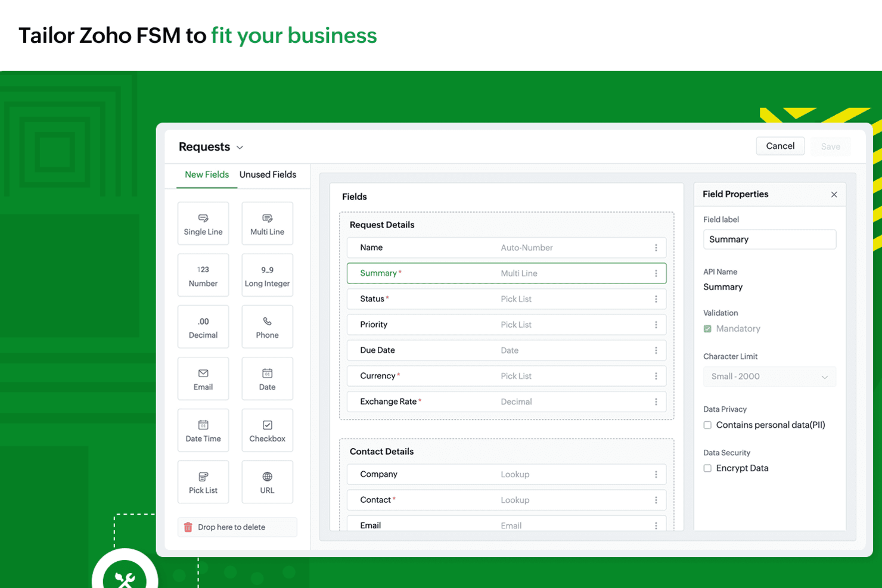Image resolution: width=882 pixels, height=588 pixels.
Task: Select the Single Line field type
Action: (203, 223)
